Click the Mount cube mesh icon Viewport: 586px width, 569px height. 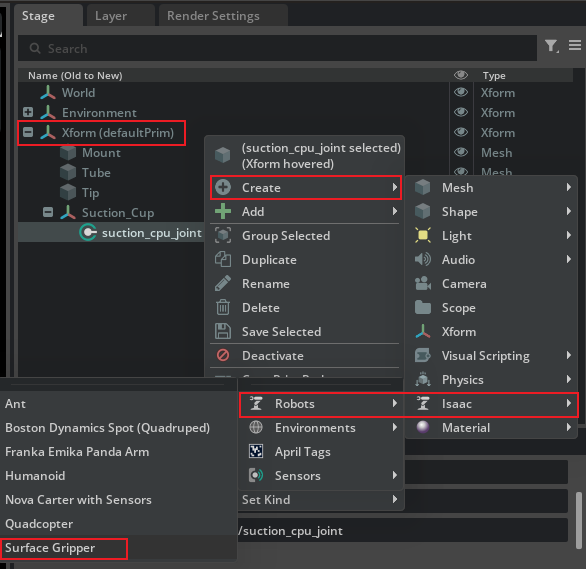[x=68, y=152]
